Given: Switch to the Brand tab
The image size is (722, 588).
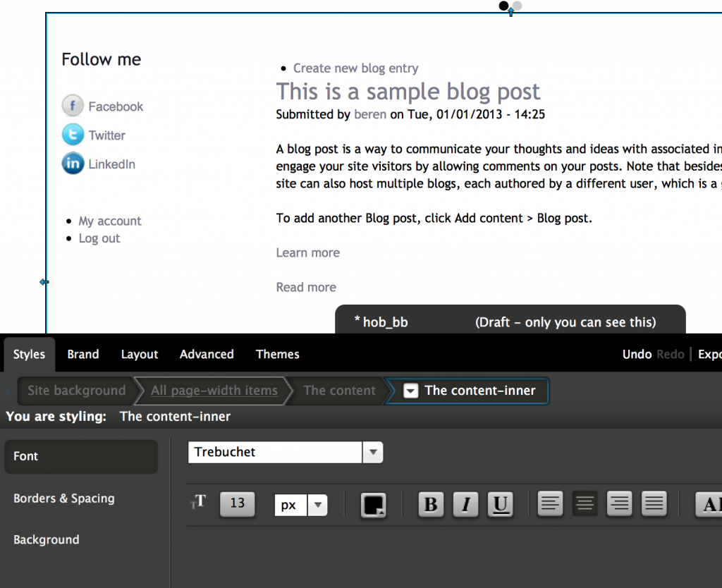Looking at the screenshot, I should [x=83, y=354].
